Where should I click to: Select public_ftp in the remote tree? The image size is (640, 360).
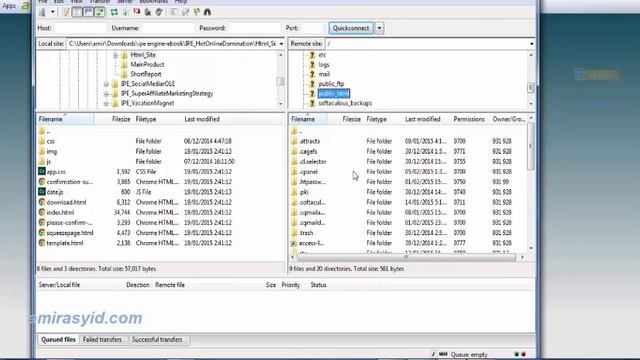click(331, 84)
